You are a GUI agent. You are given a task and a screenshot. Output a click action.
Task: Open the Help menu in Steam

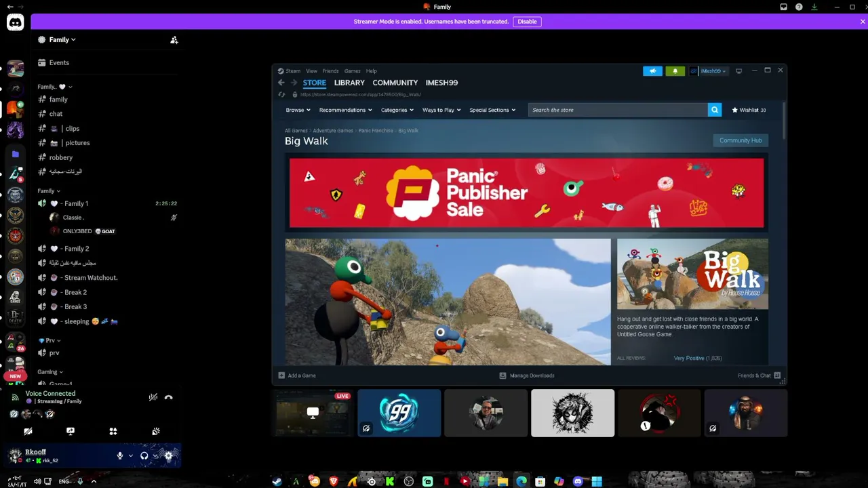371,71
